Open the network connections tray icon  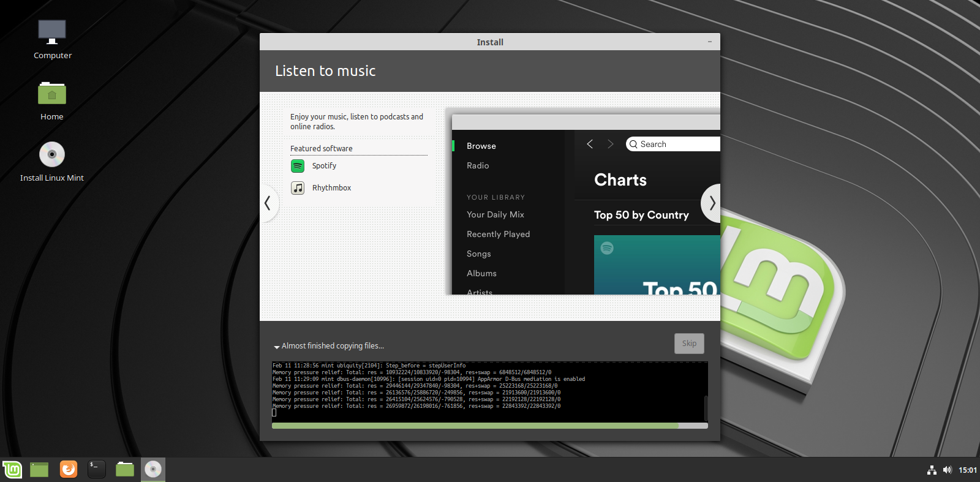click(x=932, y=470)
